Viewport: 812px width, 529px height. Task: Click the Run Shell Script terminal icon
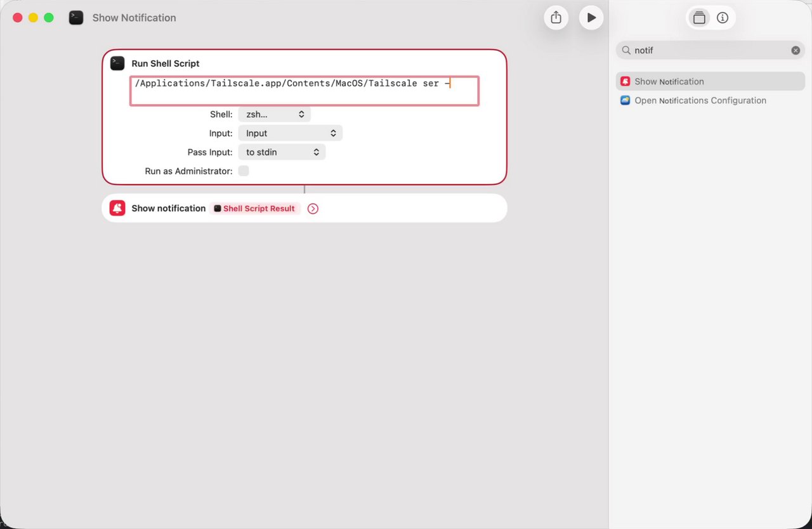coord(117,63)
